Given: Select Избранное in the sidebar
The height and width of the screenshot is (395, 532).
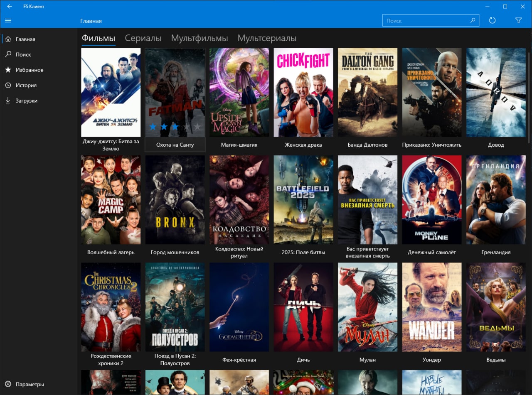Looking at the screenshot, I should pos(39,70).
